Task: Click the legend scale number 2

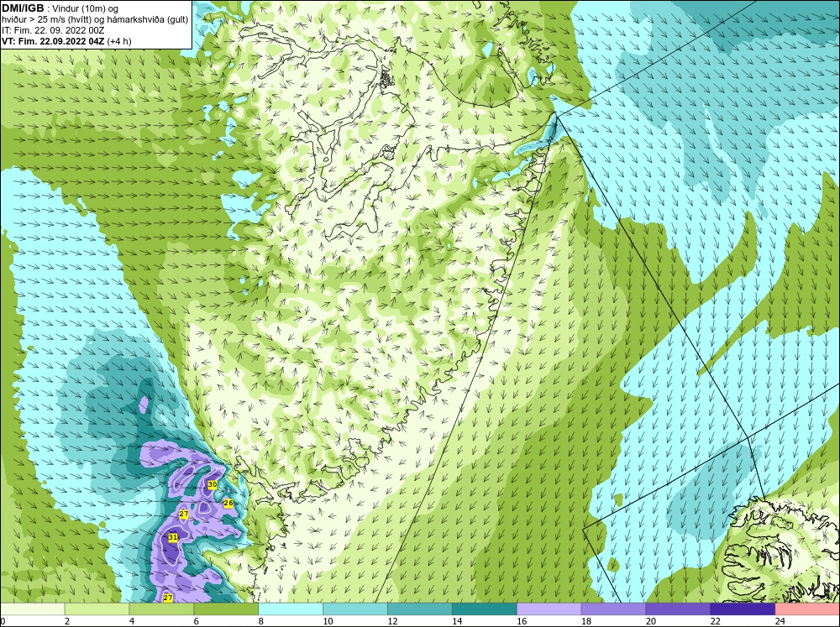Action: (67, 621)
